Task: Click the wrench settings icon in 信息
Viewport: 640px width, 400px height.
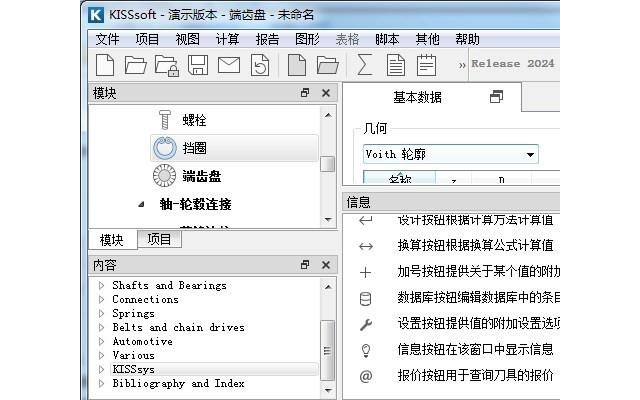Action: click(366, 324)
